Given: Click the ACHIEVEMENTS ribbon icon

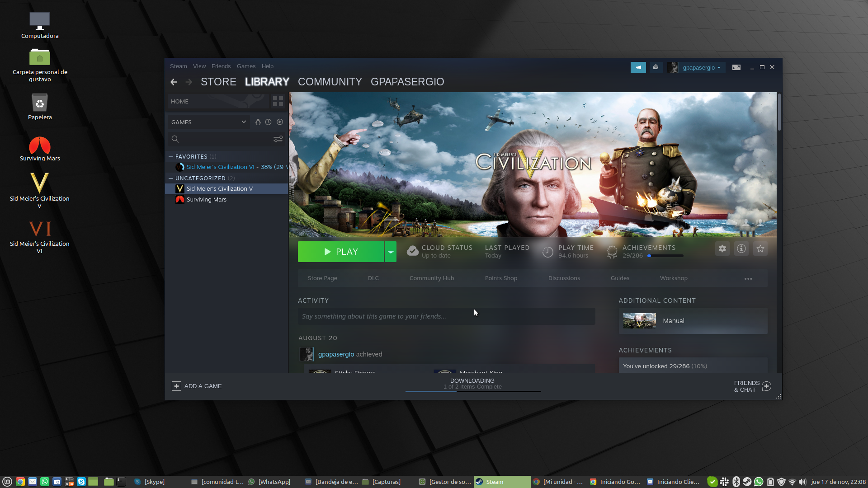Looking at the screenshot, I should [612, 252].
